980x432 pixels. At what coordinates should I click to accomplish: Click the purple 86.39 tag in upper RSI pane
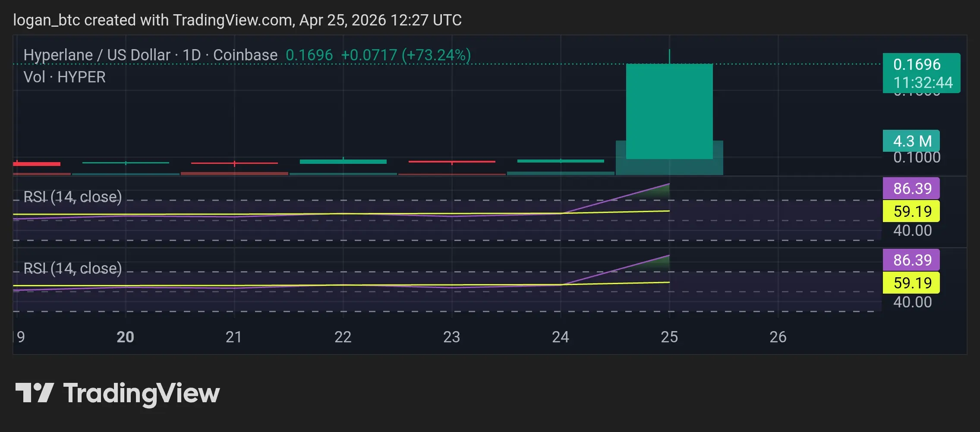[911, 188]
